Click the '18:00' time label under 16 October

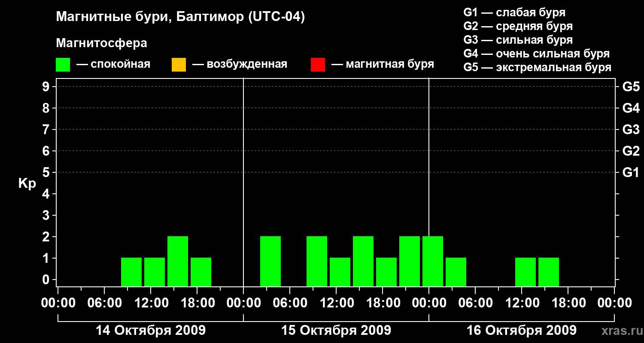pos(568,303)
